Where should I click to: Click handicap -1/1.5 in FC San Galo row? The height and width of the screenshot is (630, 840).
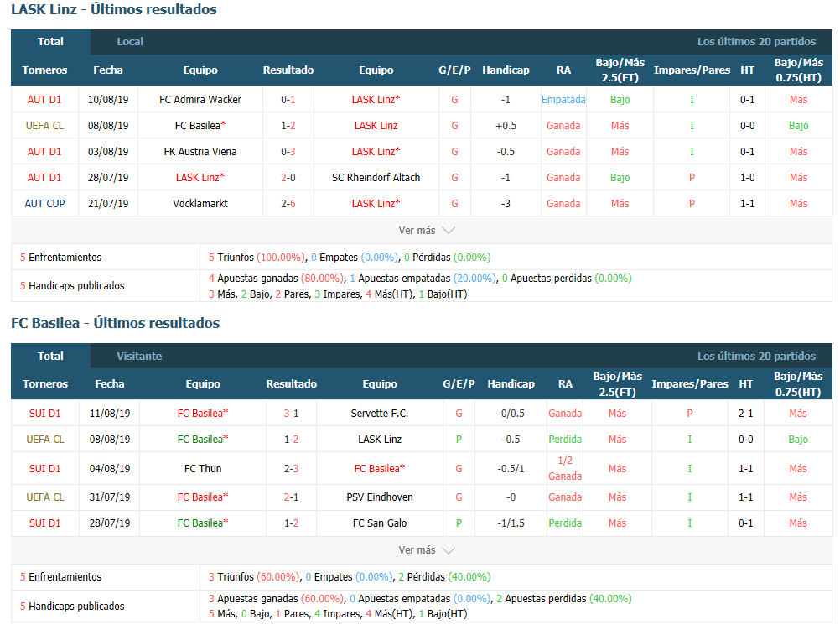pos(511,523)
